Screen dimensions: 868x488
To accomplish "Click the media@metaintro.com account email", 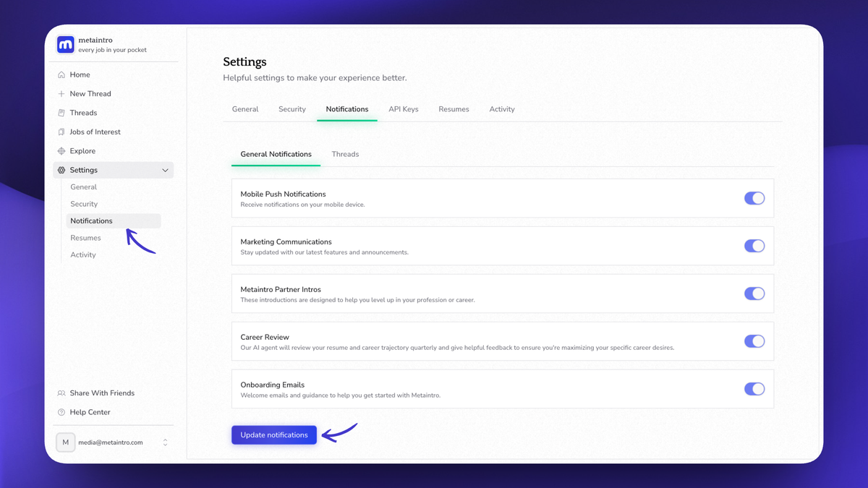I will tap(111, 442).
